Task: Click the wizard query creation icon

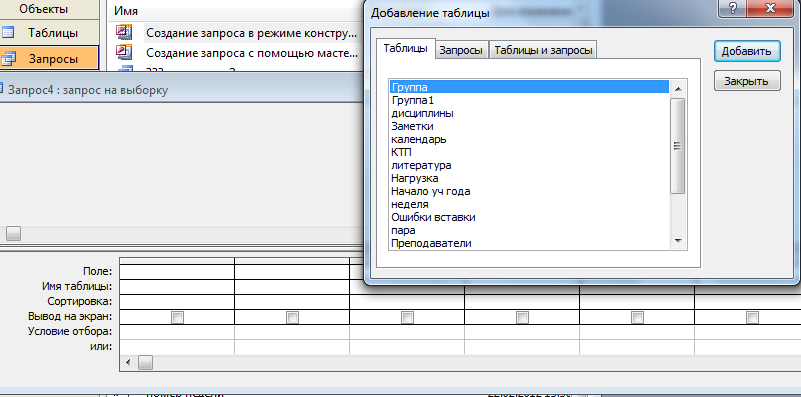Action: click(x=124, y=52)
